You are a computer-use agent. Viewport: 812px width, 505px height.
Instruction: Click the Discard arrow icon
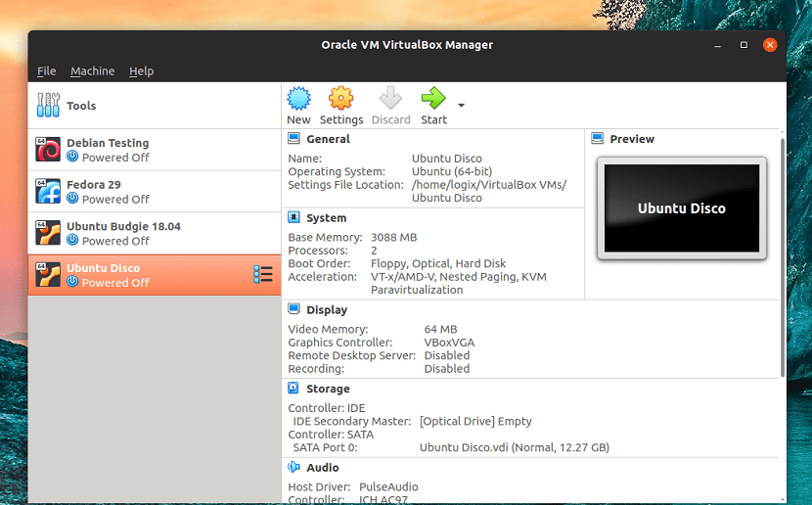pos(390,99)
